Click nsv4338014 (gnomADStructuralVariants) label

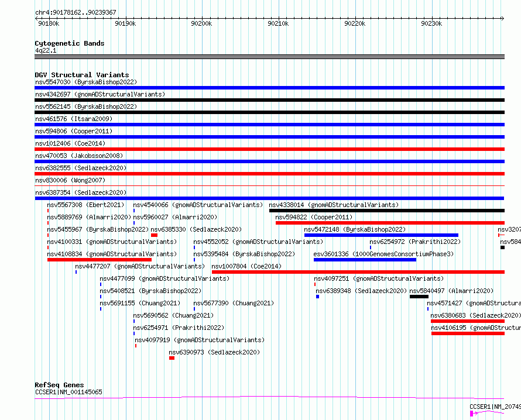[334, 205]
